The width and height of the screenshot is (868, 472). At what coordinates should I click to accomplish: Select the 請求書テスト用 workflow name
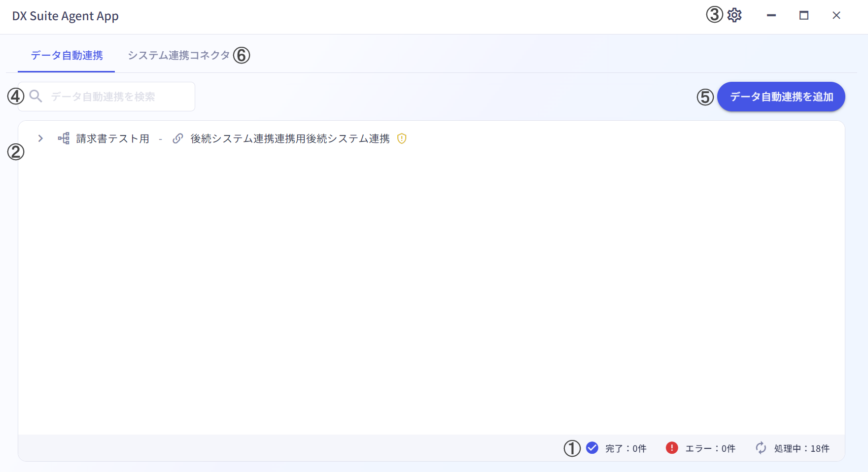coord(112,139)
